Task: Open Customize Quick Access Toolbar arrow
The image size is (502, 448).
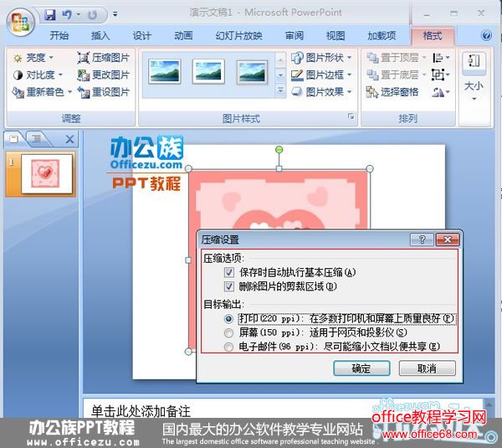Action: [x=115, y=14]
